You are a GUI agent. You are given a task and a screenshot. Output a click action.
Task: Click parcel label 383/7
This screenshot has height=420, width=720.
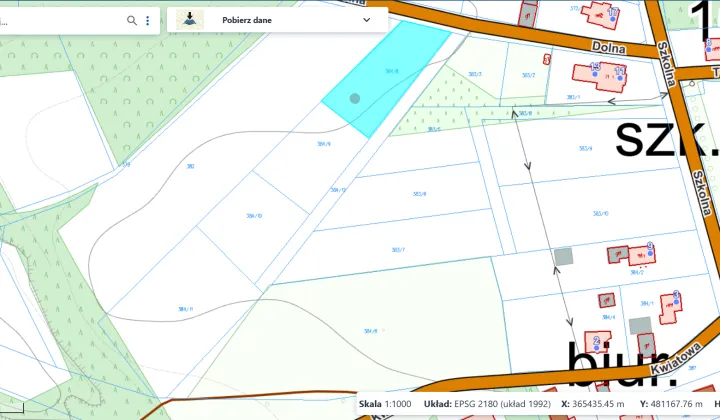click(398, 250)
